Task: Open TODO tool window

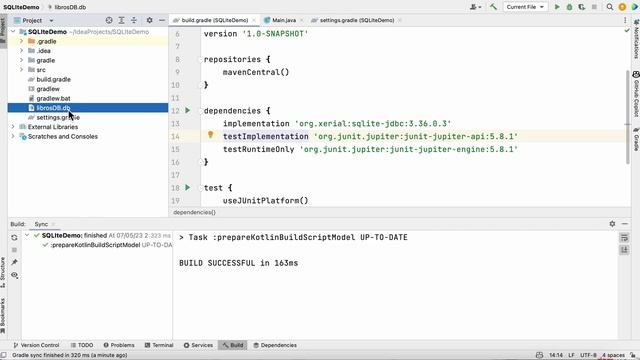Action: tap(82, 345)
